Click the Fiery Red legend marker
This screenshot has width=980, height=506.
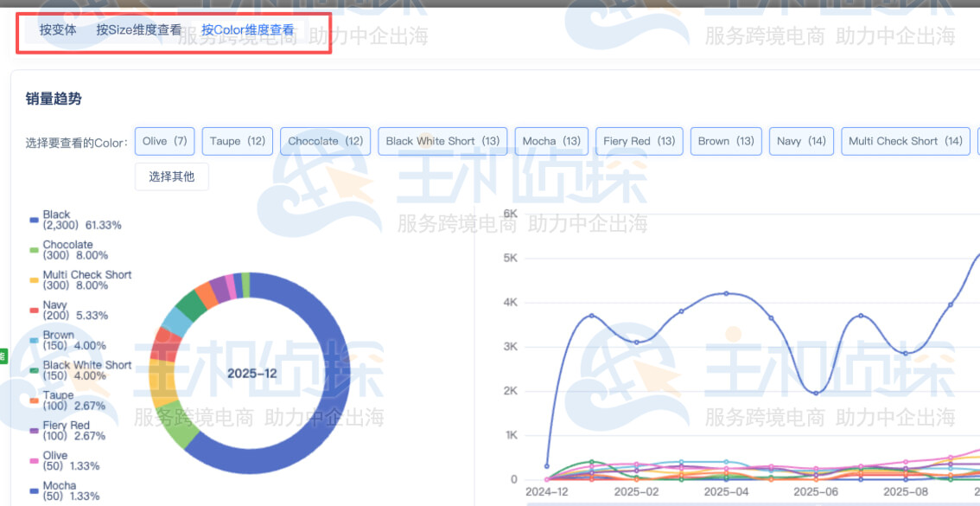pyautogui.click(x=35, y=431)
